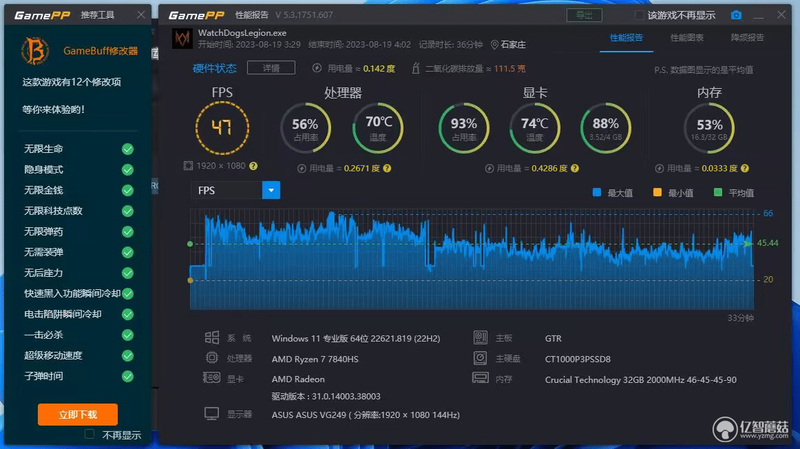Click the VRAM gauge showing 88%
This screenshot has height=449, width=800.
tap(606, 128)
